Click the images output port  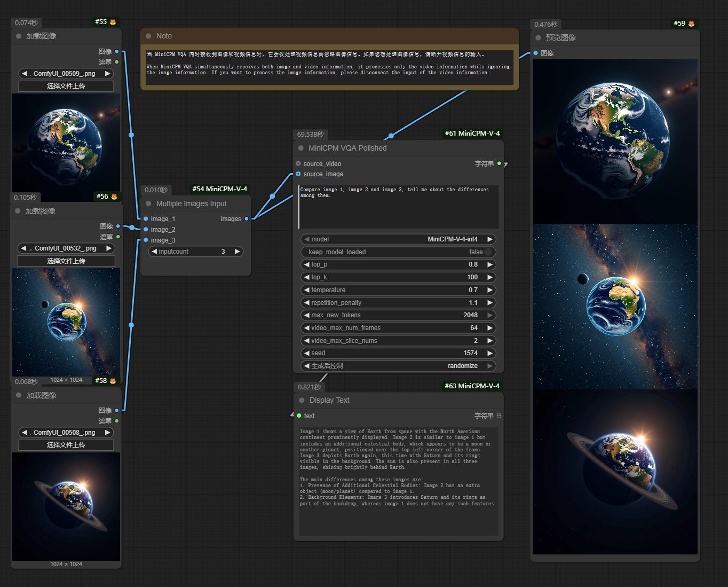247,218
